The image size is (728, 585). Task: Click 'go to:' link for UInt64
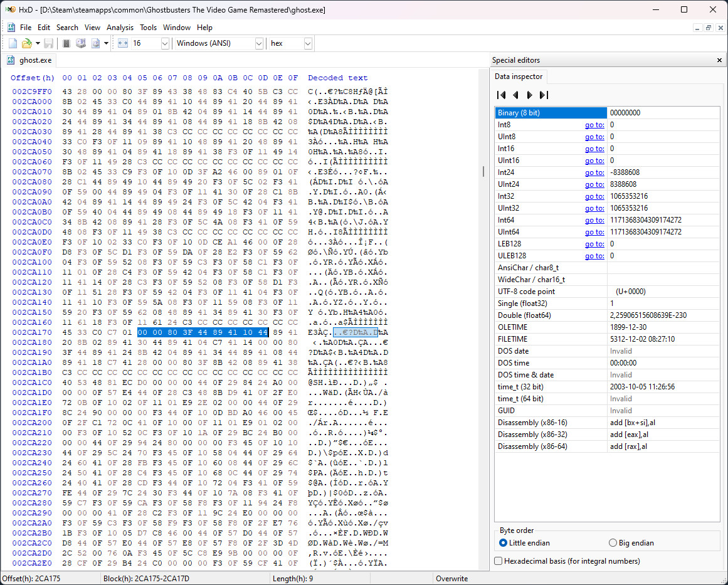[594, 232]
